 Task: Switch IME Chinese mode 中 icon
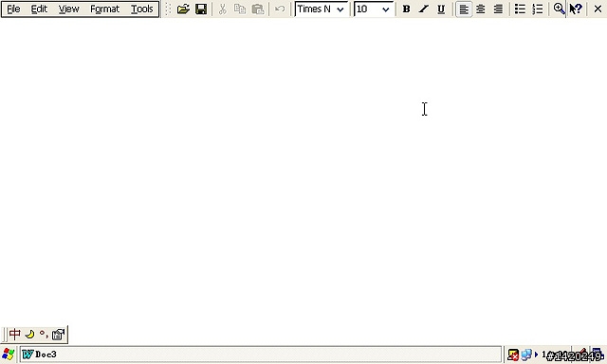click(15, 334)
